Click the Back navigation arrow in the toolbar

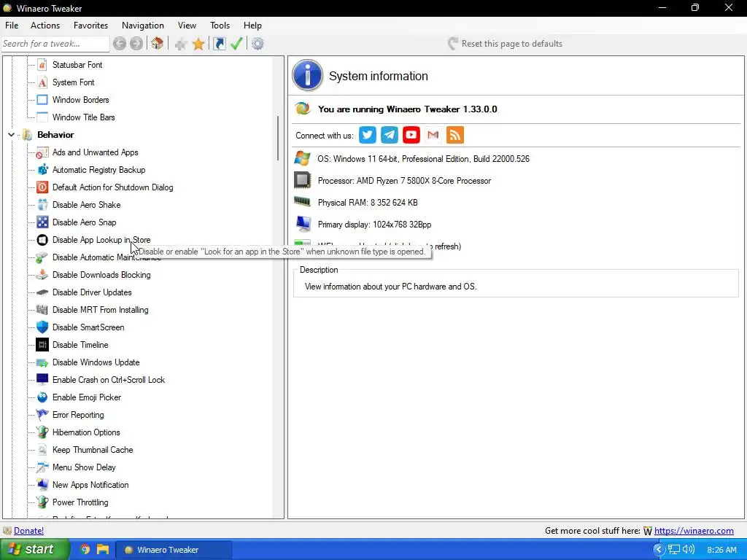[x=120, y=44]
